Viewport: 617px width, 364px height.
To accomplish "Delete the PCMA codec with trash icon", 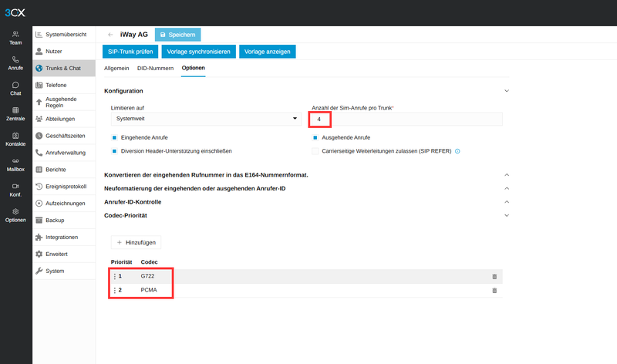I will [494, 291].
